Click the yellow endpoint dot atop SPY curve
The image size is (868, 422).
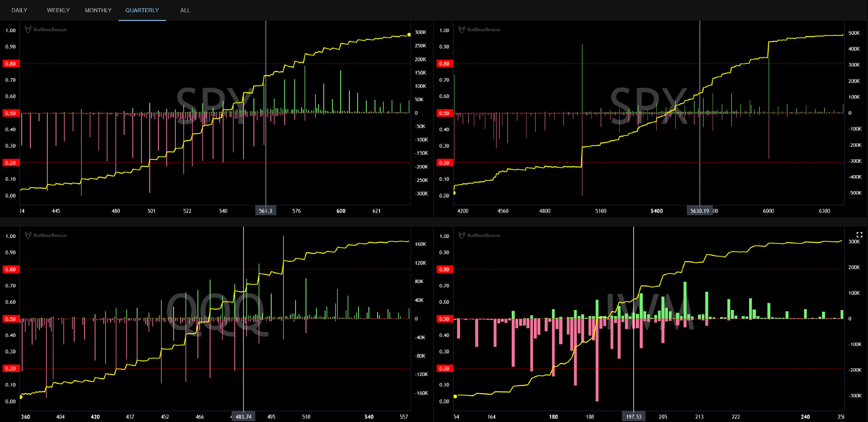(x=409, y=35)
